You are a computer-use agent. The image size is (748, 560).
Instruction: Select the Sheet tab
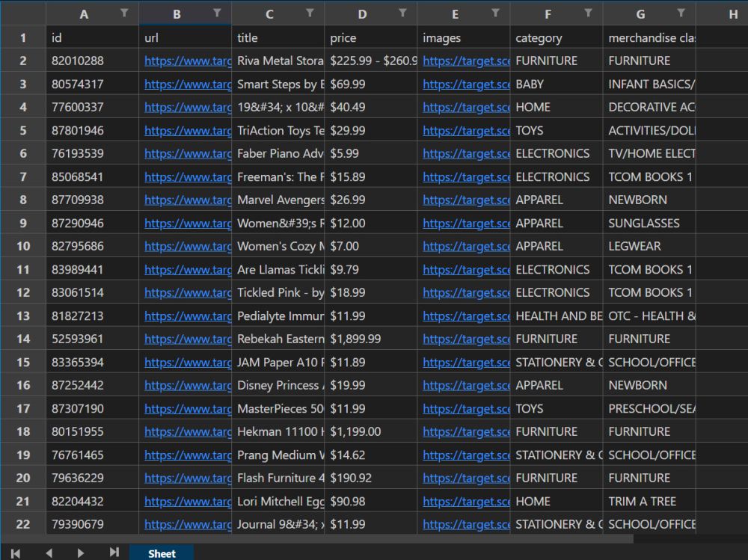point(162,553)
